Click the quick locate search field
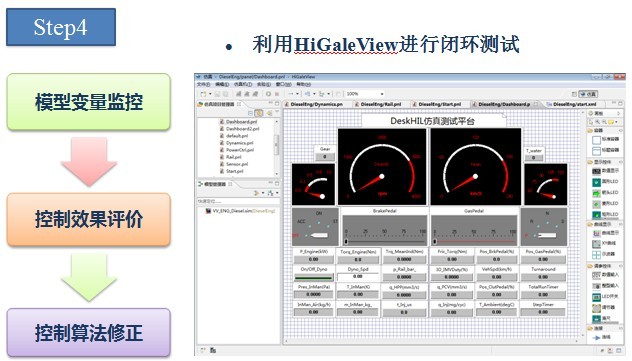Viewport: 632px width, 361px height. (238, 201)
